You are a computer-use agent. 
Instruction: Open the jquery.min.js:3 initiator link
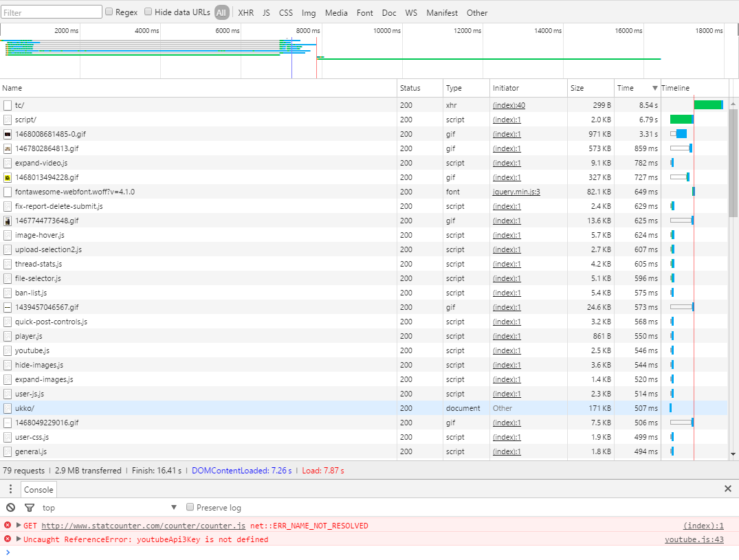[x=516, y=192]
